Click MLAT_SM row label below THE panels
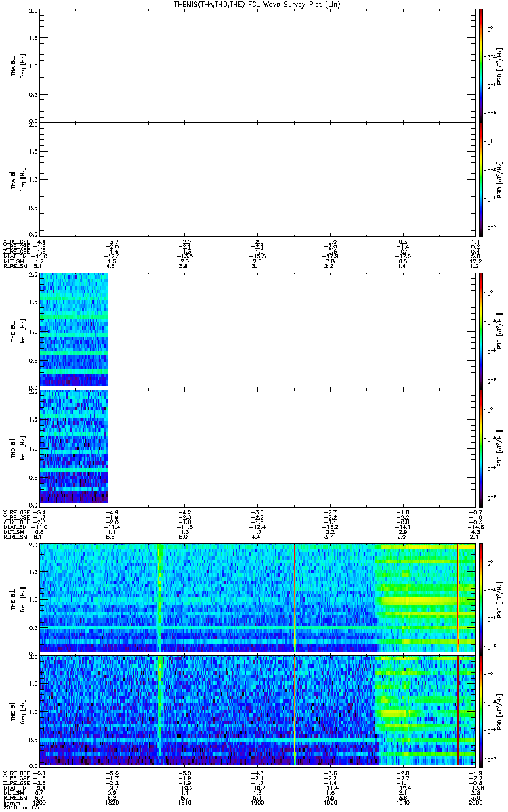 (x=14, y=788)
